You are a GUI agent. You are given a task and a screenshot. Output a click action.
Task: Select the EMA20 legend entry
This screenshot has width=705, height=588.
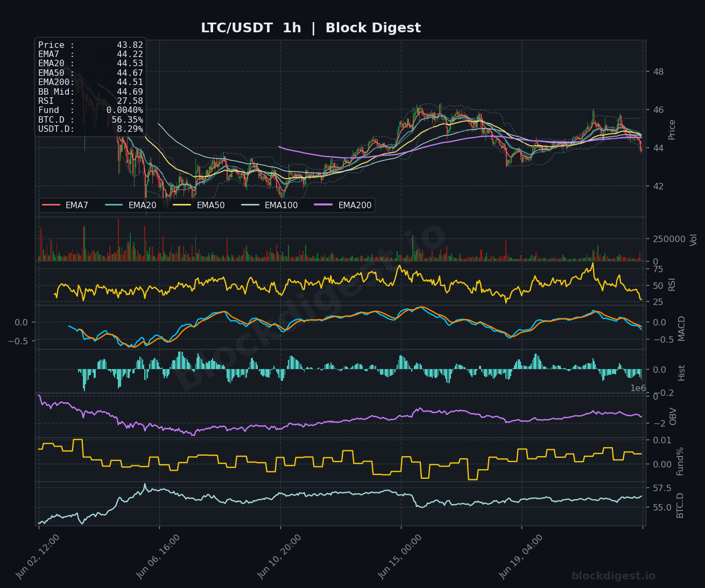(131, 205)
